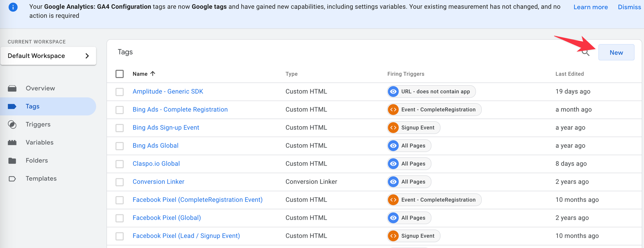Click the info icon in the banner

pyautogui.click(x=13, y=7)
